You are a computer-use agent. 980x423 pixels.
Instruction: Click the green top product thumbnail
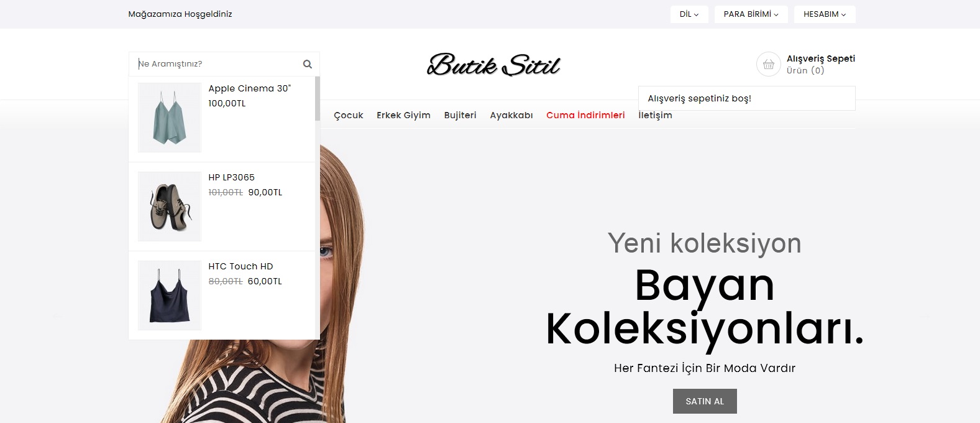click(x=170, y=118)
